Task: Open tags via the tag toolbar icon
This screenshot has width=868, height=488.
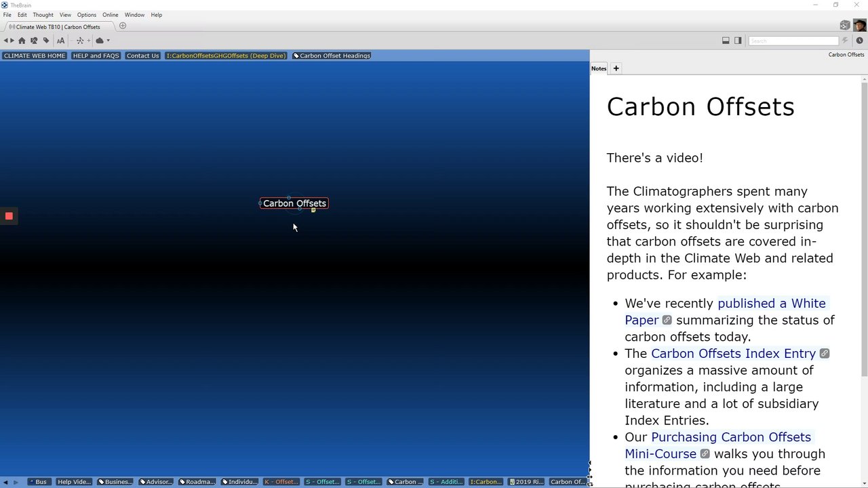Action: pyautogui.click(x=46, y=41)
